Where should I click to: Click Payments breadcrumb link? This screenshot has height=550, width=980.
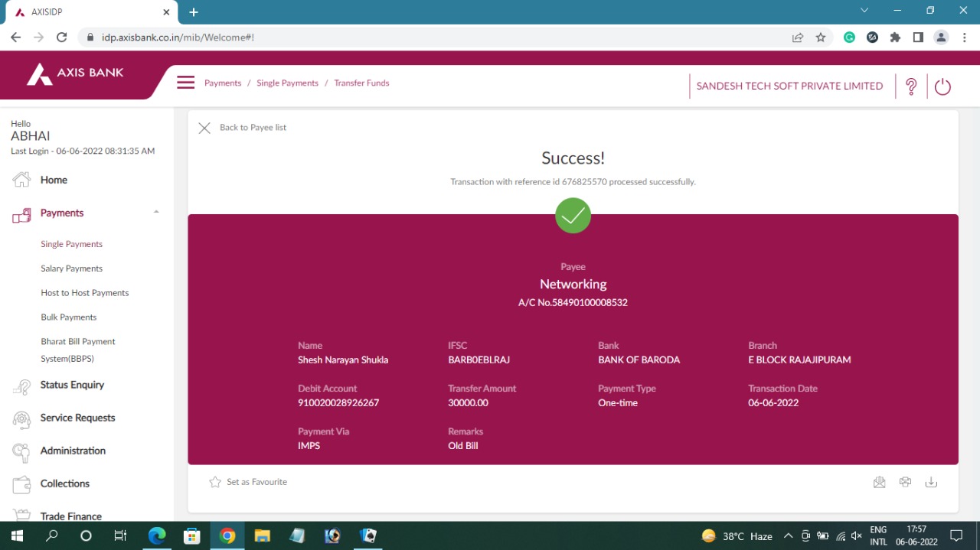click(x=223, y=83)
